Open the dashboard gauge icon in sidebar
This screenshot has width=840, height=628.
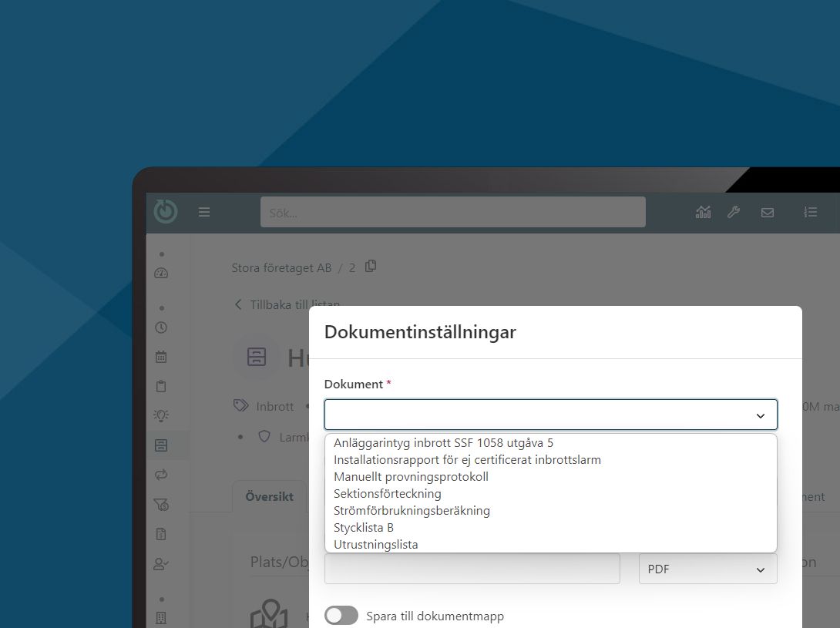(x=161, y=274)
